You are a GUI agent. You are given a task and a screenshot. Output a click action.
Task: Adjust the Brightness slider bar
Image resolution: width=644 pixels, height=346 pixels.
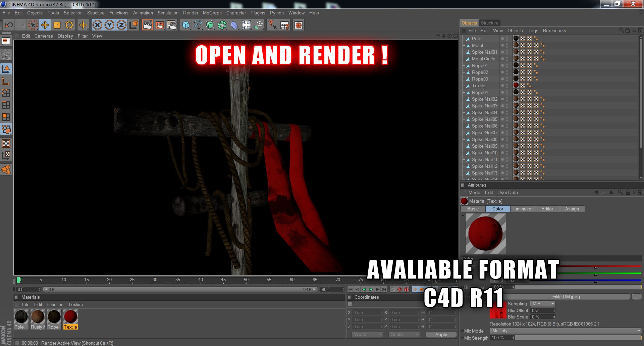tap(578, 287)
